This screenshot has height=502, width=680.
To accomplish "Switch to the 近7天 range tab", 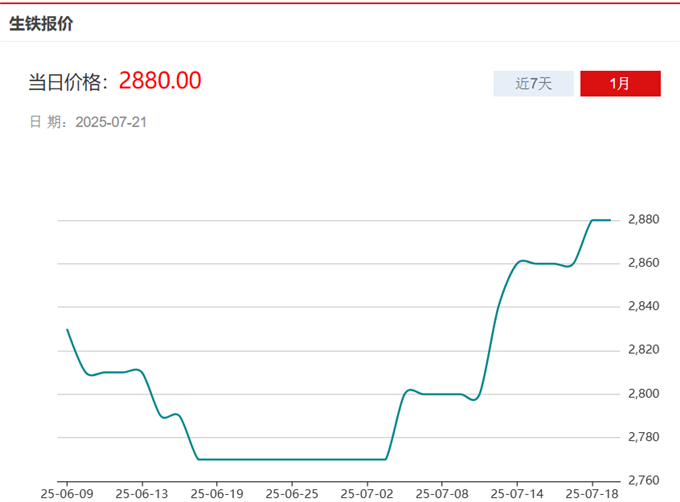I will 533,84.
